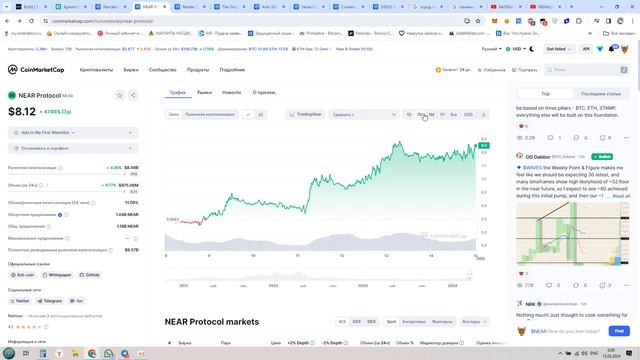Open the About tab
The image size is (640, 360).
coord(264,93)
